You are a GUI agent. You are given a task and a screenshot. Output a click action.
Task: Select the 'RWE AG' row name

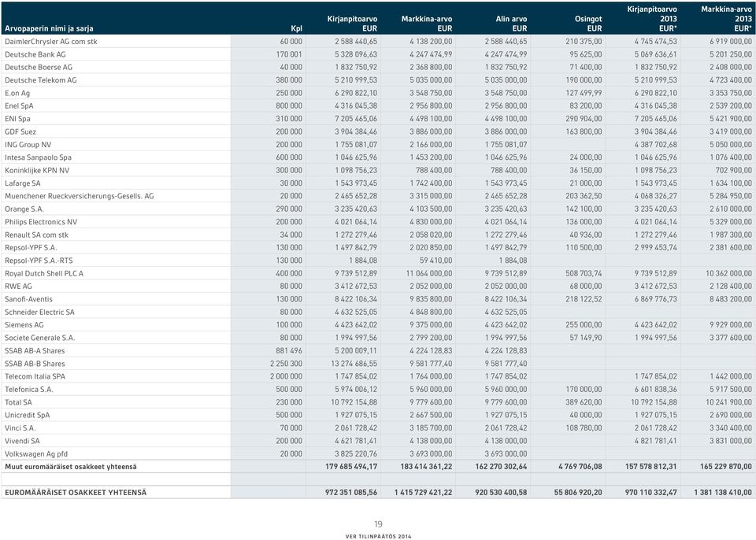(18, 287)
